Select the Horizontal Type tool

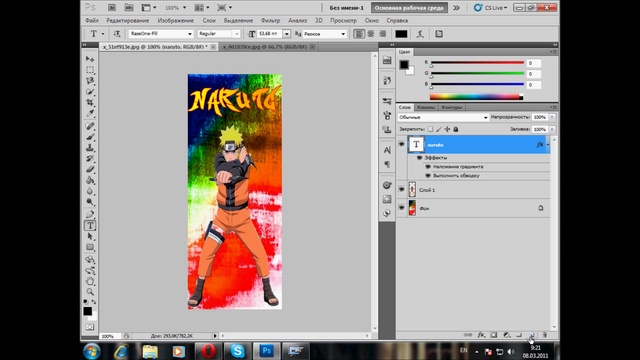[x=90, y=226]
